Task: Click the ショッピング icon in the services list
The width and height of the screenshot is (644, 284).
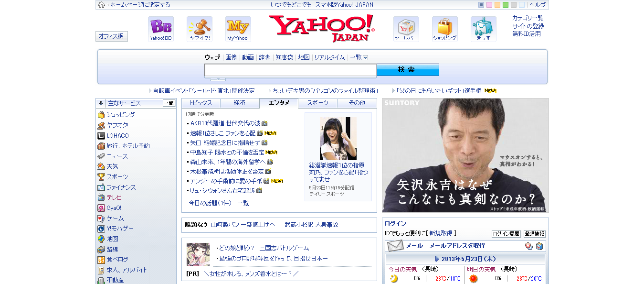Action: [x=101, y=115]
